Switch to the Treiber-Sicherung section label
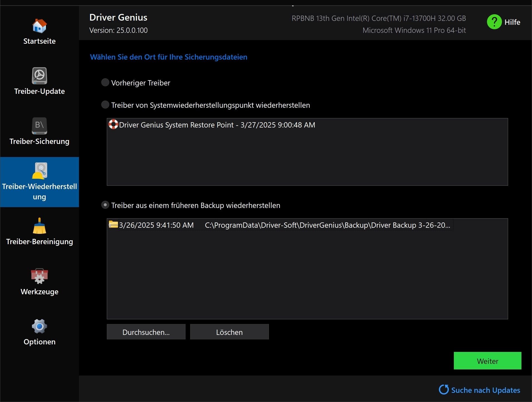 coord(39,141)
